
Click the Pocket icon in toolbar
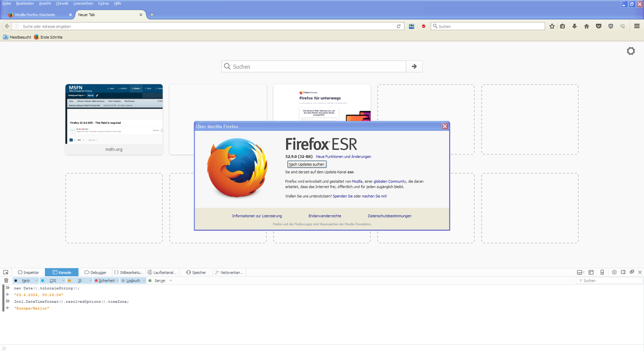point(599,26)
